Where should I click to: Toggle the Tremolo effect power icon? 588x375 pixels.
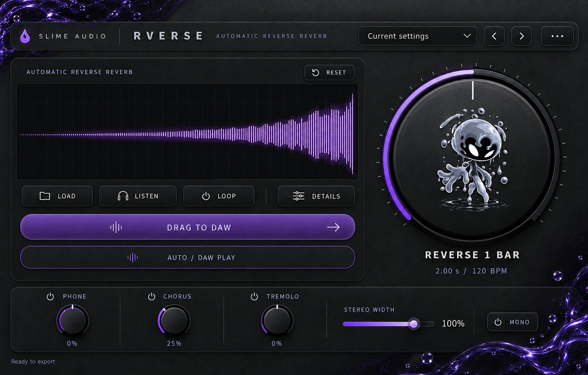pyautogui.click(x=254, y=296)
